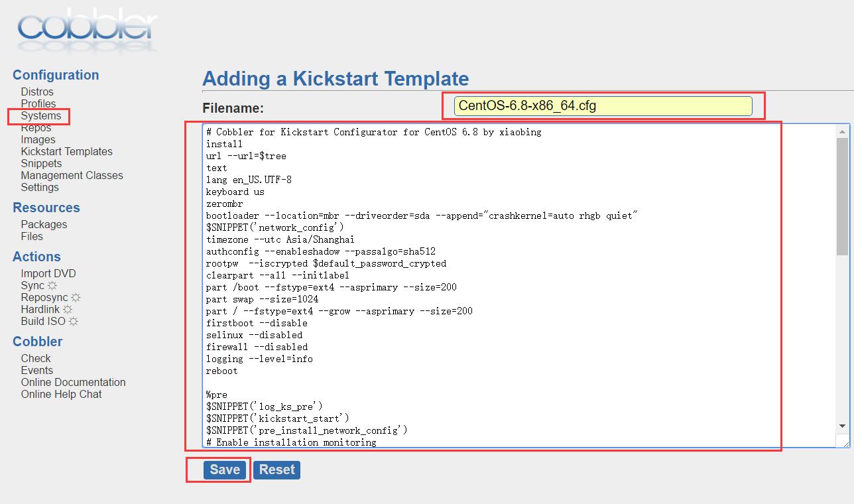Screen dimensions: 854x504
Task: Click the 'Adding a Kickstart Template' heading
Action: pyautogui.click(x=335, y=78)
